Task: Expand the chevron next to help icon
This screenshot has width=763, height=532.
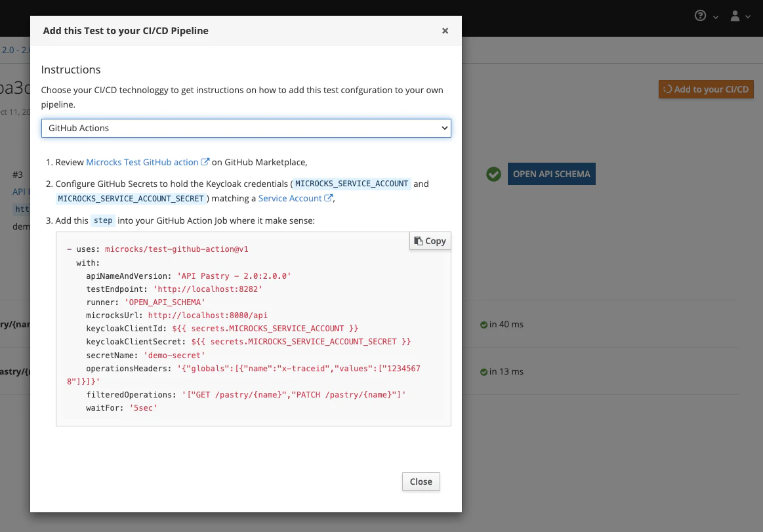Action: point(715,16)
